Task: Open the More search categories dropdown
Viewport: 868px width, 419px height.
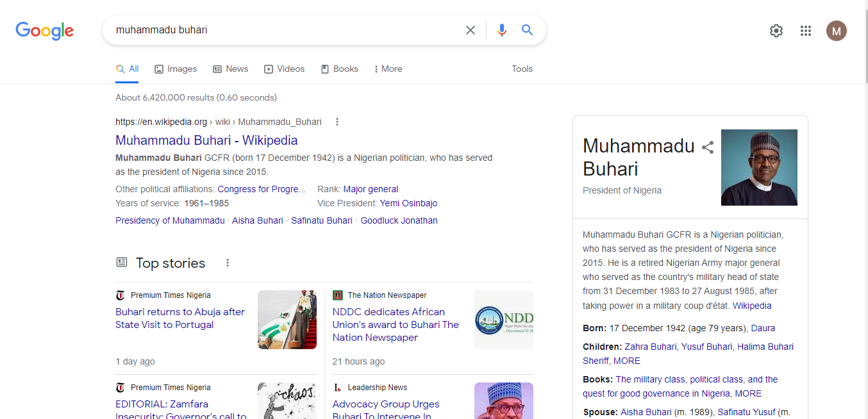Action: pyautogui.click(x=387, y=69)
